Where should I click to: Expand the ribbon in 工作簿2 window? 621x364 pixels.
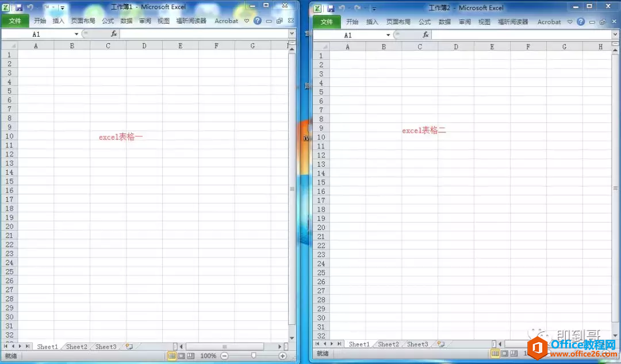click(x=570, y=22)
